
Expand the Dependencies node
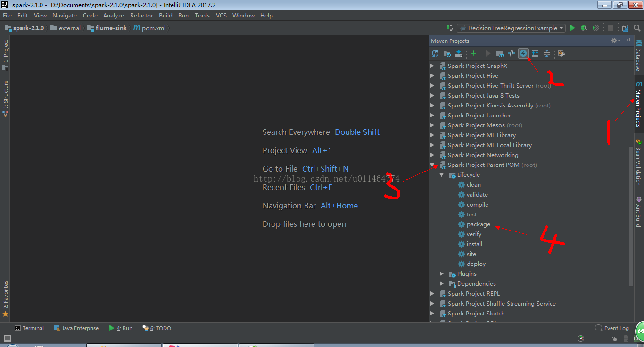[x=442, y=284]
